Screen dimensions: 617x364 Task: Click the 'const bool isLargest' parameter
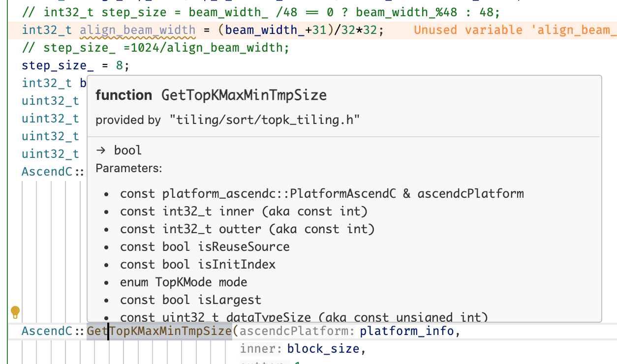(x=190, y=300)
